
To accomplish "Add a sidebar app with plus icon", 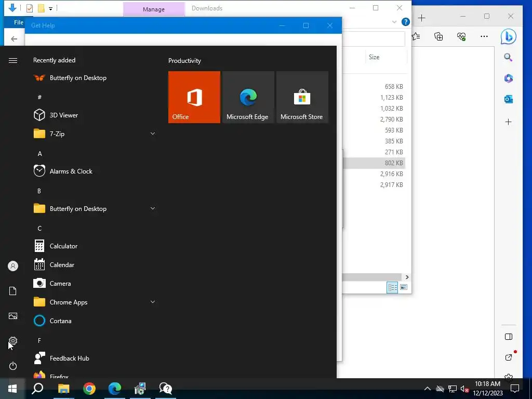I will pos(508,122).
